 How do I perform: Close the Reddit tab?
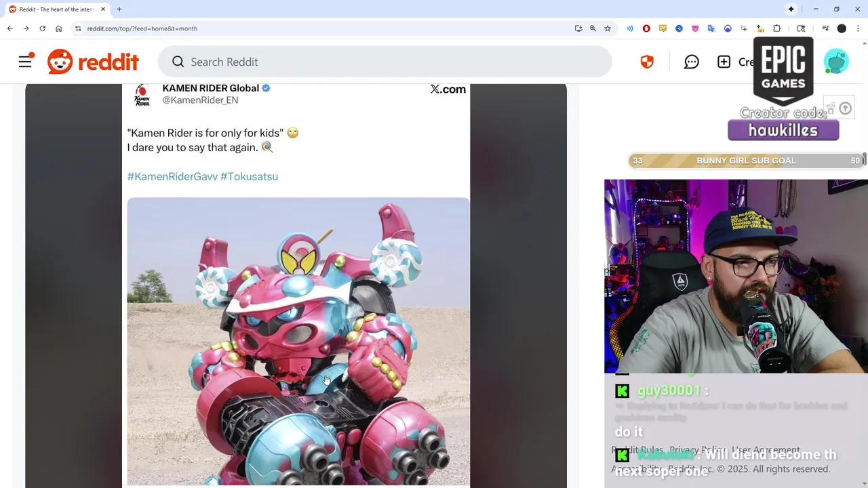[x=103, y=9]
